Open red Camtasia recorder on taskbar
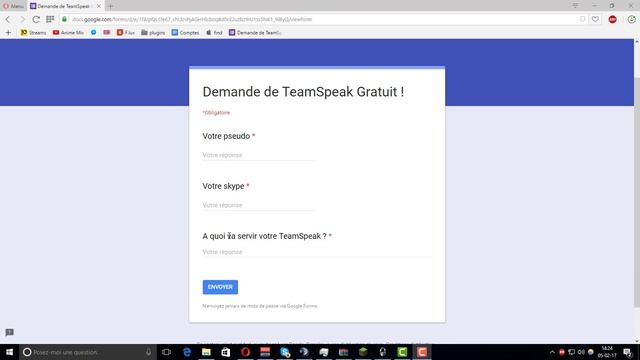This screenshot has height=360, width=640. pos(422,352)
